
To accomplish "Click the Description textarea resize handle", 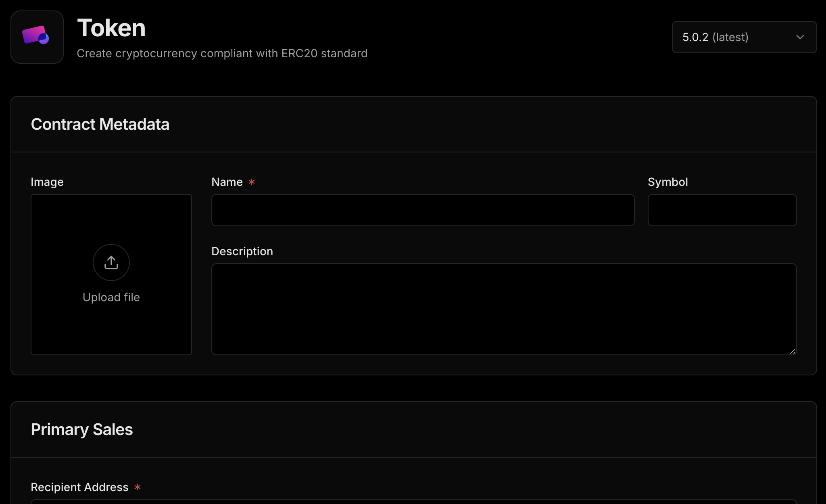I will point(793,352).
